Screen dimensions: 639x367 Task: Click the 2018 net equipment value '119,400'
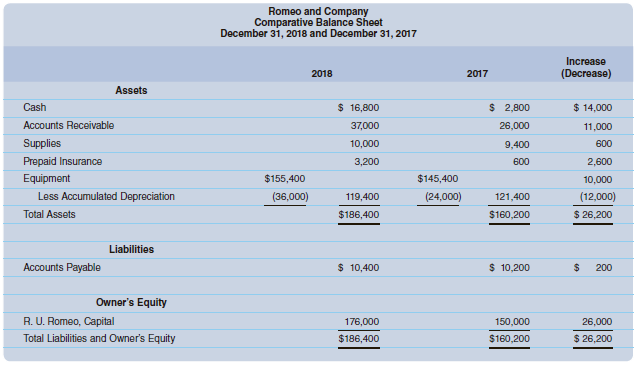point(362,197)
